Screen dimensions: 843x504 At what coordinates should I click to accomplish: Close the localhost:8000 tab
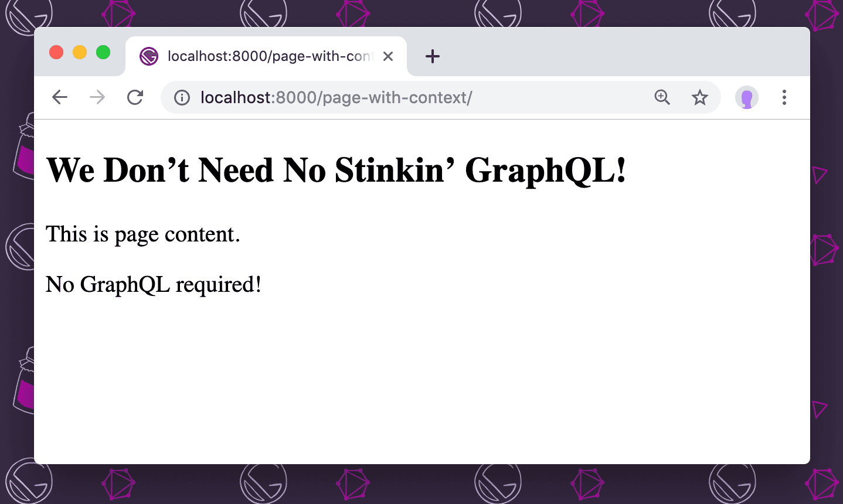[387, 56]
